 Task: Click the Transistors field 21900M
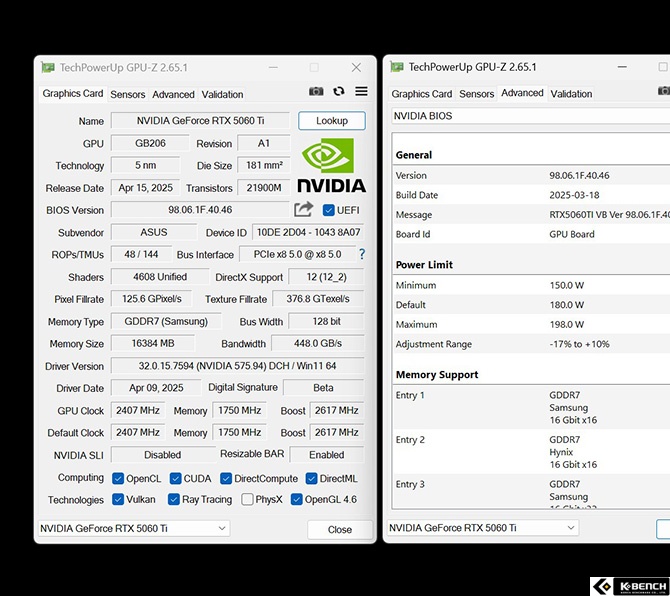click(264, 188)
